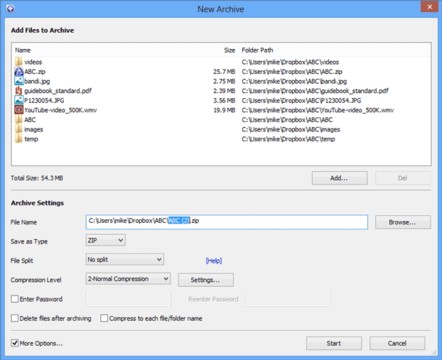The height and width of the screenshot is (360, 442).
Task: Click the Start button
Action: point(334,343)
